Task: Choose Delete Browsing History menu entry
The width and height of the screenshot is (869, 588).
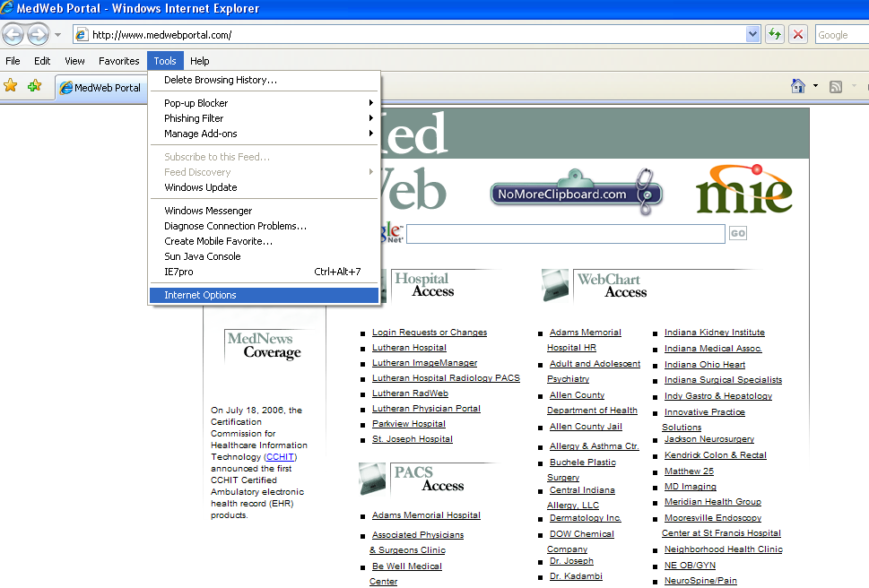Action: coord(221,80)
